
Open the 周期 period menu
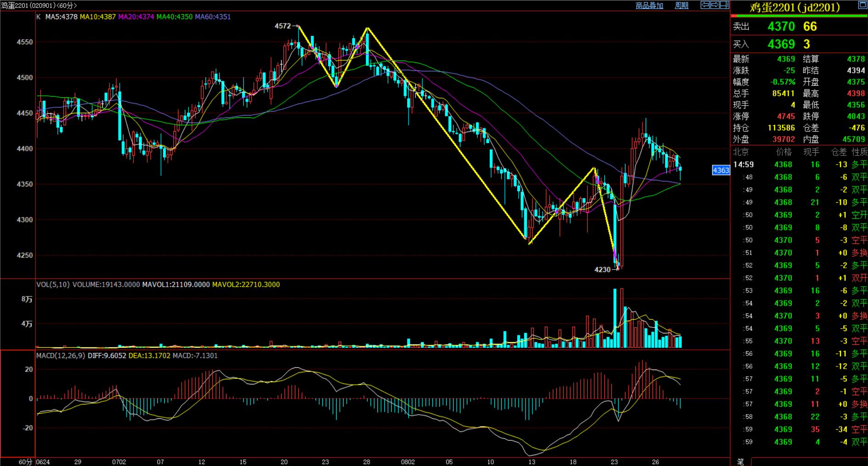click(x=681, y=6)
